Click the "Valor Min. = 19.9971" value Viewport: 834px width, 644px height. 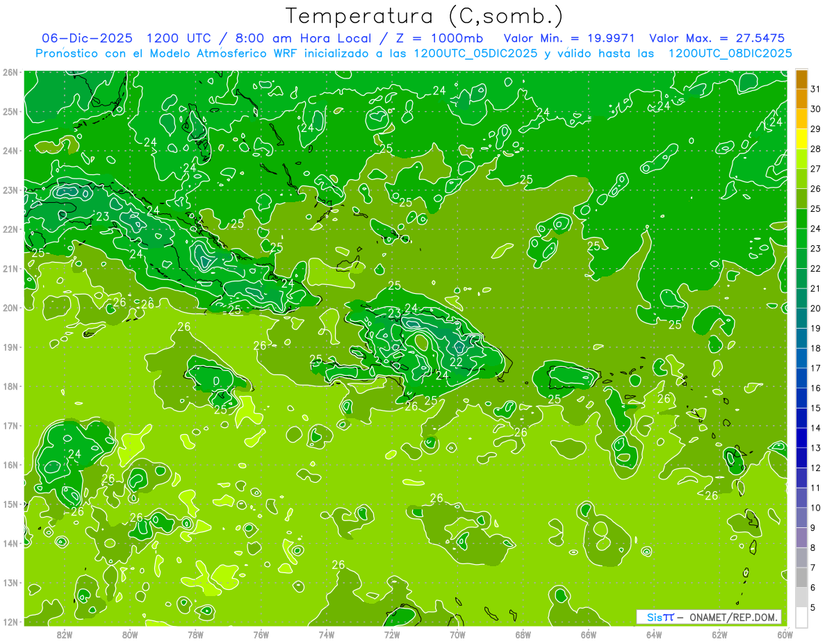coord(569,38)
